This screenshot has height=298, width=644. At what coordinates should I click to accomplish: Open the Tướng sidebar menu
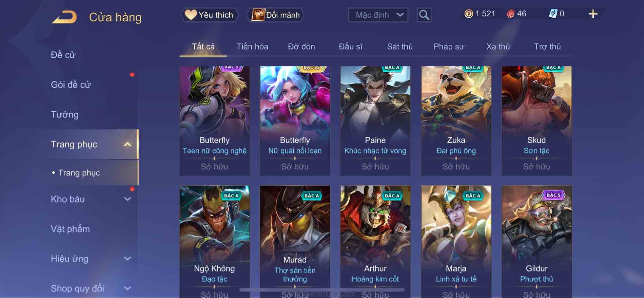[64, 114]
